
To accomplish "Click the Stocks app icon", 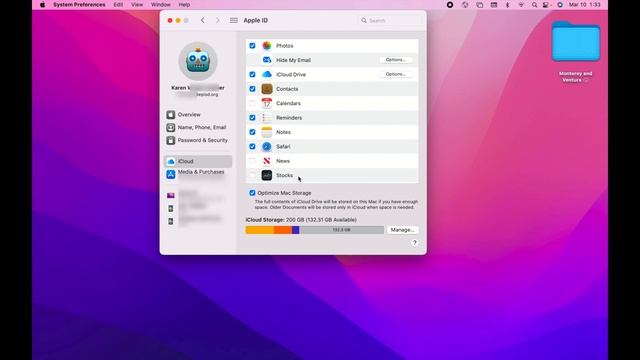I will click(x=267, y=175).
